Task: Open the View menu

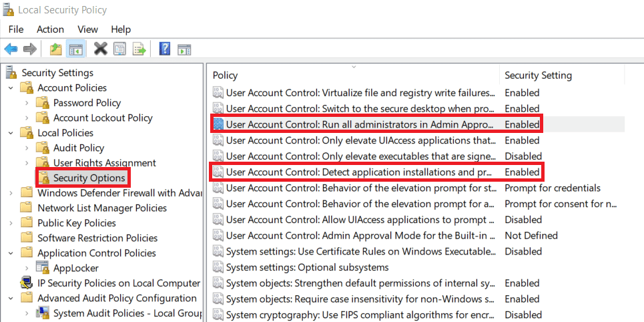Action: coord(87,29)
